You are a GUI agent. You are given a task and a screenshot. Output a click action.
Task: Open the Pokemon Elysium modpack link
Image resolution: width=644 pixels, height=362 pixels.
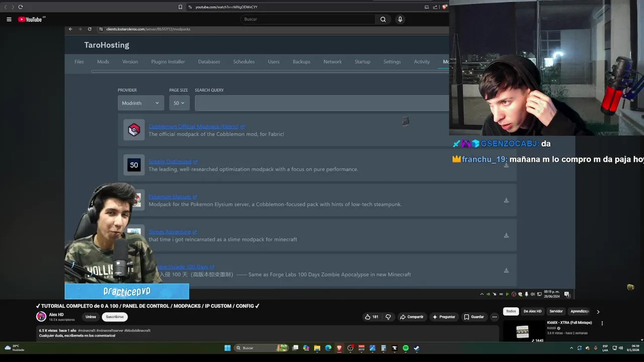[x=170, y=197]
